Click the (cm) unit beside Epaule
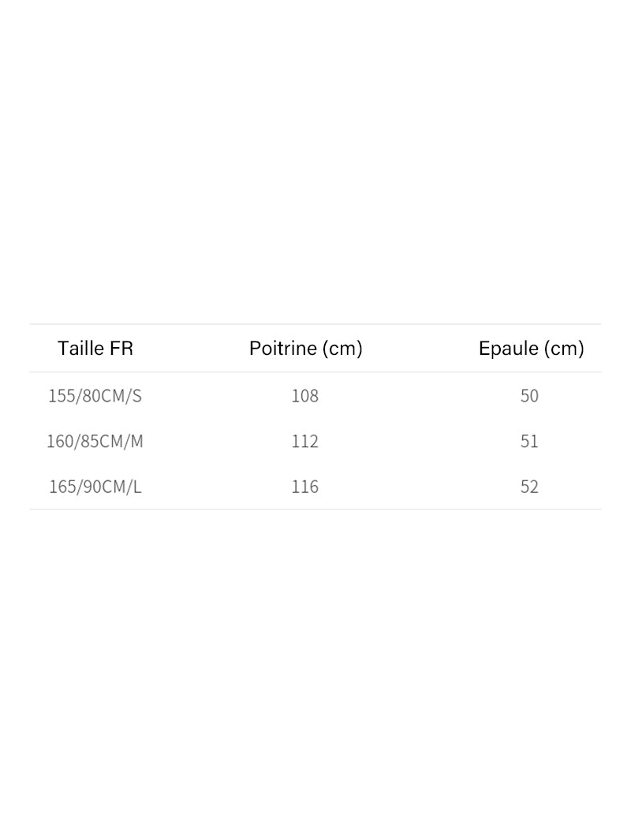 [x=566, y=349]
